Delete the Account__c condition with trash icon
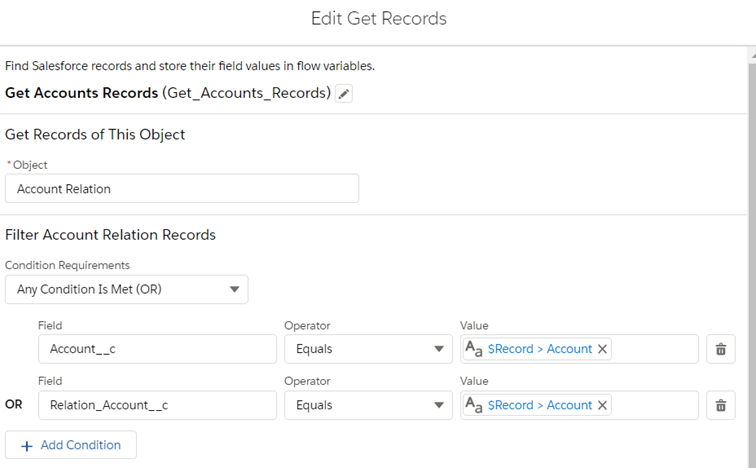756x468 pixels. point(719,349)
